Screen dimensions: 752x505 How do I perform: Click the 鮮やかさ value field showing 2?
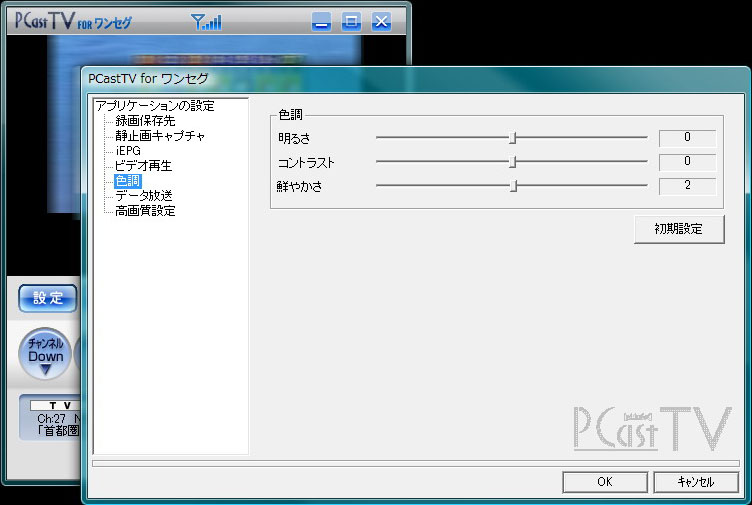point(687,186)
